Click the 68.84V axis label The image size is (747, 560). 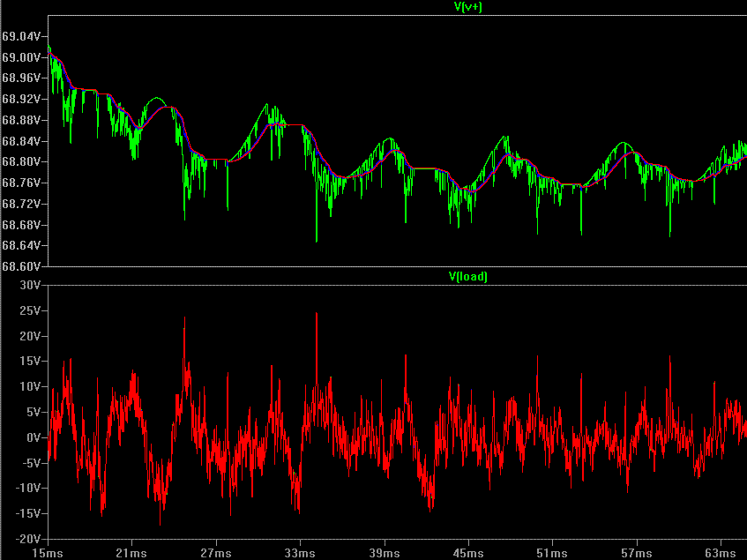tap(23, 141)
